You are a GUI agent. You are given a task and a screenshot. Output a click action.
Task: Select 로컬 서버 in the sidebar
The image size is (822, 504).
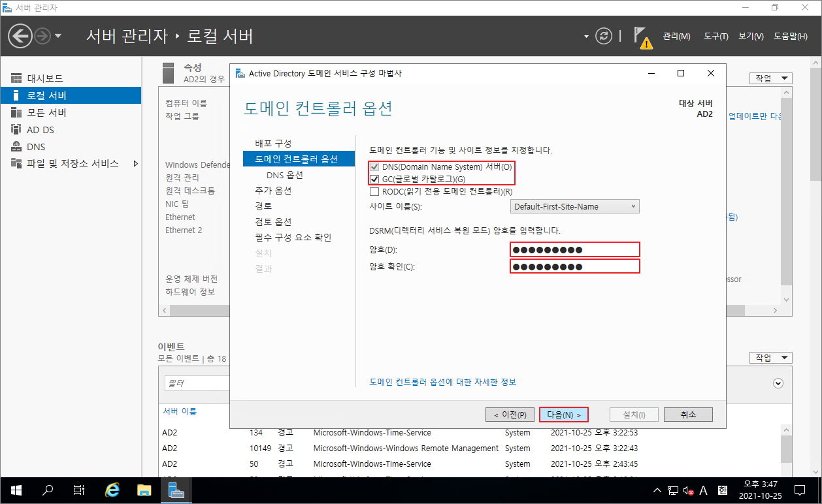click(x=71, y=95)
